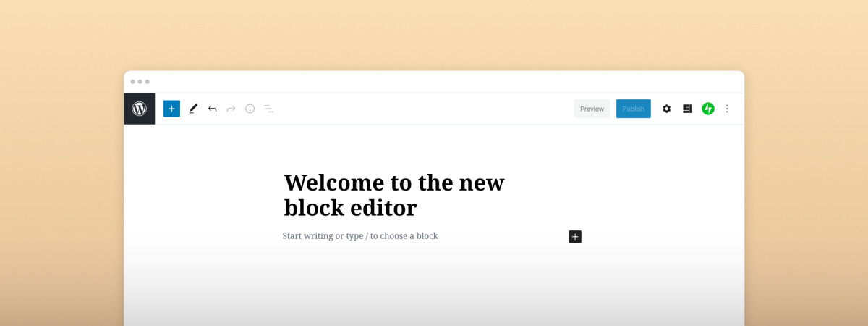This screenshot has width=868, height=326.
Task: Open the block inserter plus button
Action: (171, 109)
